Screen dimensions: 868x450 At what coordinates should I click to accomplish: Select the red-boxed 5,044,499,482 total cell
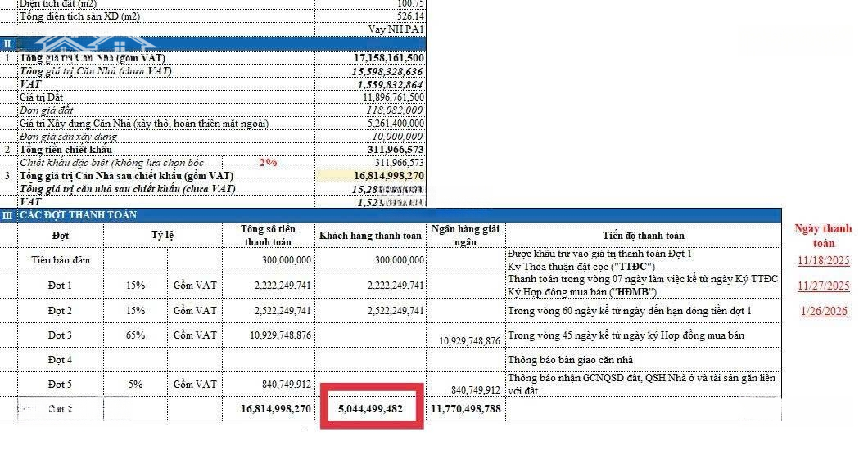[x=371, y=408]
